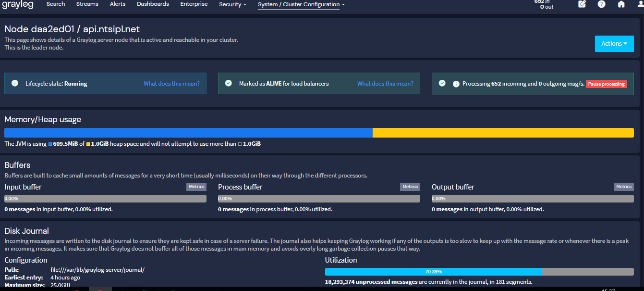Viewport: 644px width, 291px height.
Task: Open the help question mark icon
Action: click(x=601, y=4)
